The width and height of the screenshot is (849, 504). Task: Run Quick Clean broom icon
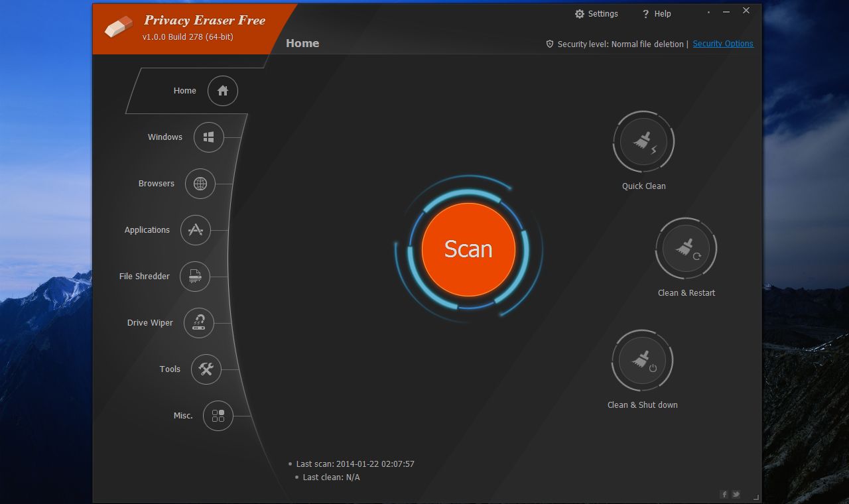643,141
